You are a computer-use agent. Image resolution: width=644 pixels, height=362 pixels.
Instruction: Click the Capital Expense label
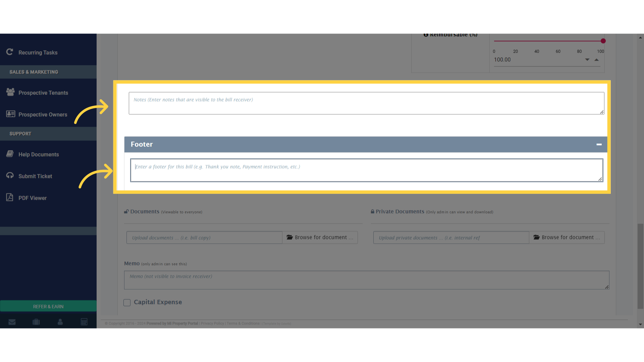tap(158, 302)
